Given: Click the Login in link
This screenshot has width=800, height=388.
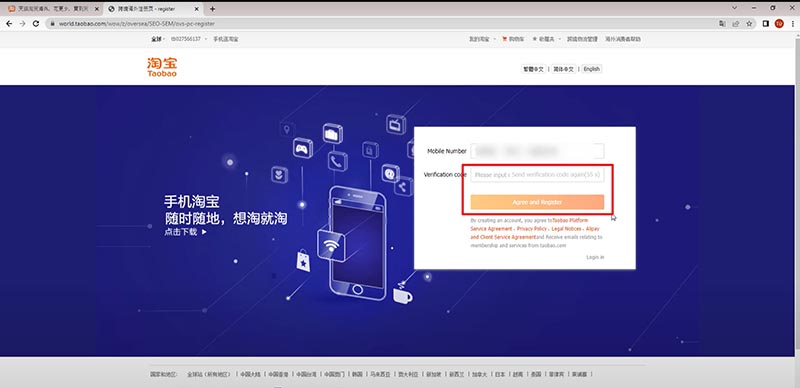Looking at the screenshot, I should point(595,257).
